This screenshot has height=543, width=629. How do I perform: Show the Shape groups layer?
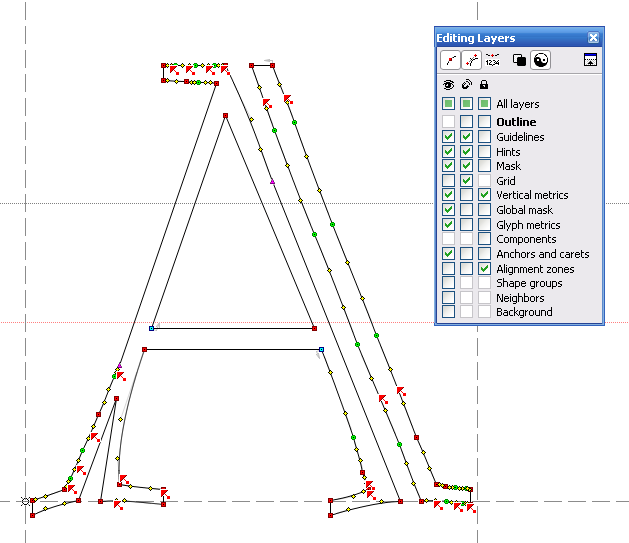448,283
